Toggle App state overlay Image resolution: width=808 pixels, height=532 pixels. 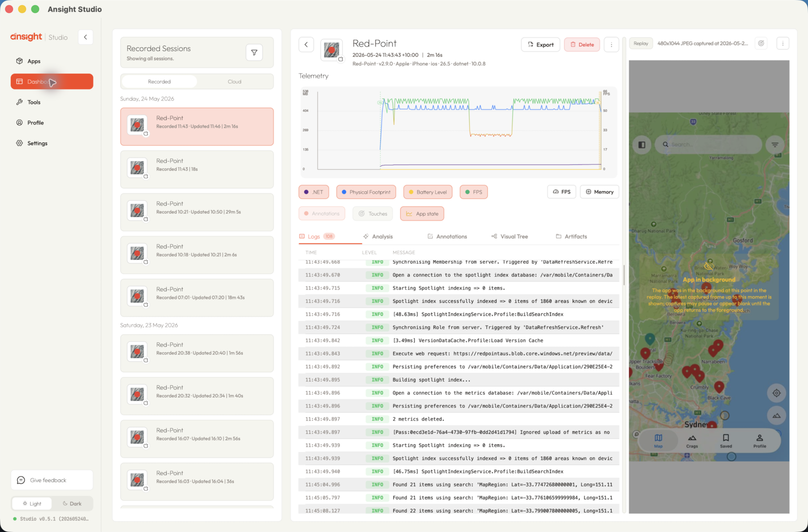pos(422,214)
